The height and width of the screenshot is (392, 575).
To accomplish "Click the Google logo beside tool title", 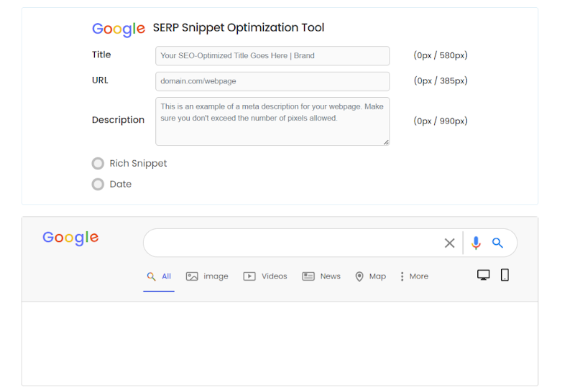I will (119, 29).
